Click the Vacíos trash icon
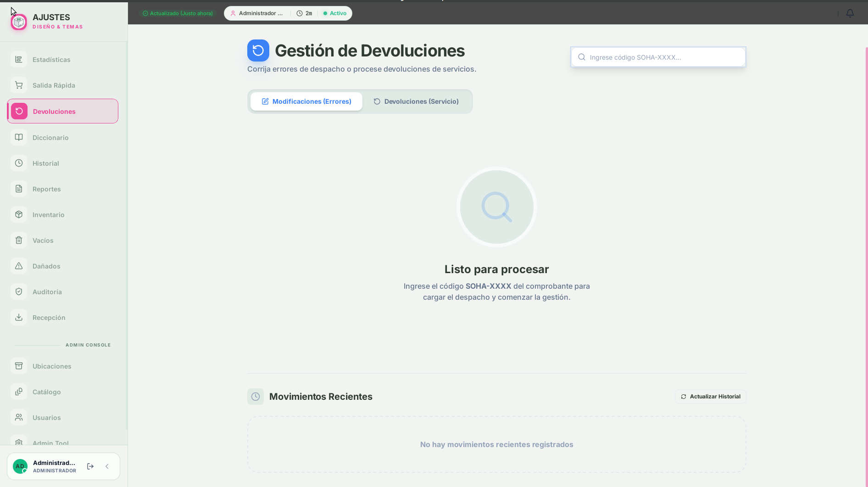This screenshot has height=487, width=868. click(19, 240)
